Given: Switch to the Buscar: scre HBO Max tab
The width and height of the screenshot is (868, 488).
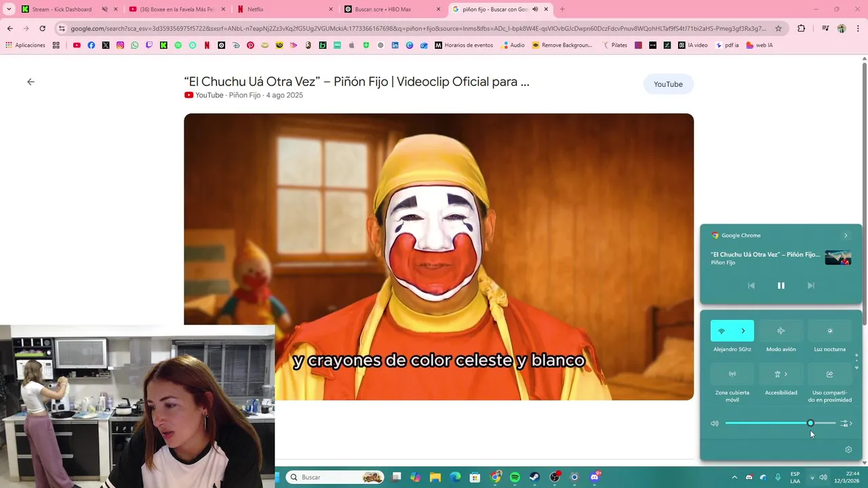Looking at the screenshot, I should tap(393, 9).
